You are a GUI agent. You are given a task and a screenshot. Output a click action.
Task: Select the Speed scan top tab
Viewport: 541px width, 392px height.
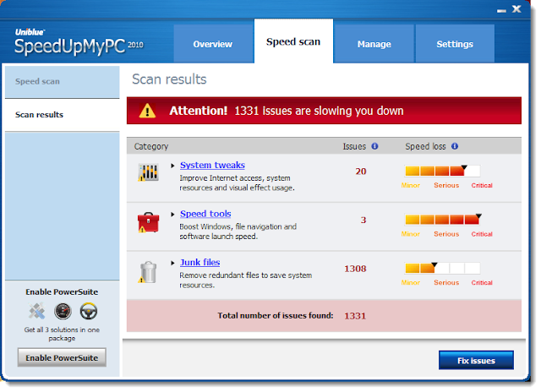point(293,41)
